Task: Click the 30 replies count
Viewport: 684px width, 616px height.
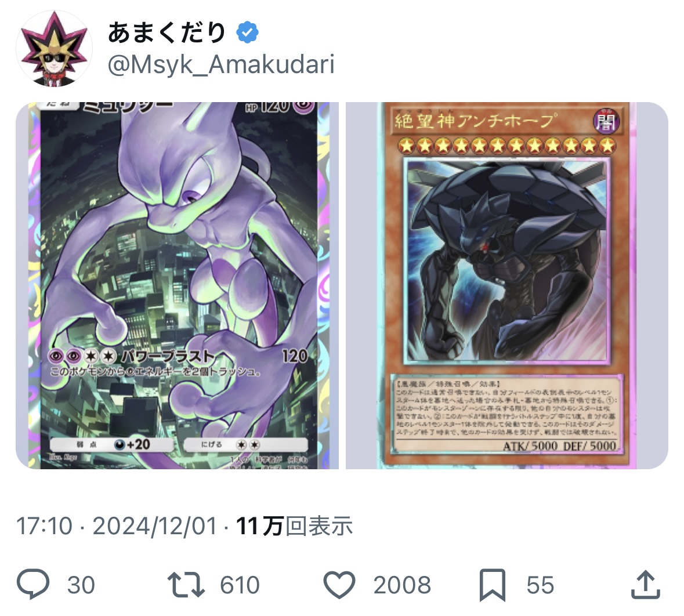Action: [81, 585]
